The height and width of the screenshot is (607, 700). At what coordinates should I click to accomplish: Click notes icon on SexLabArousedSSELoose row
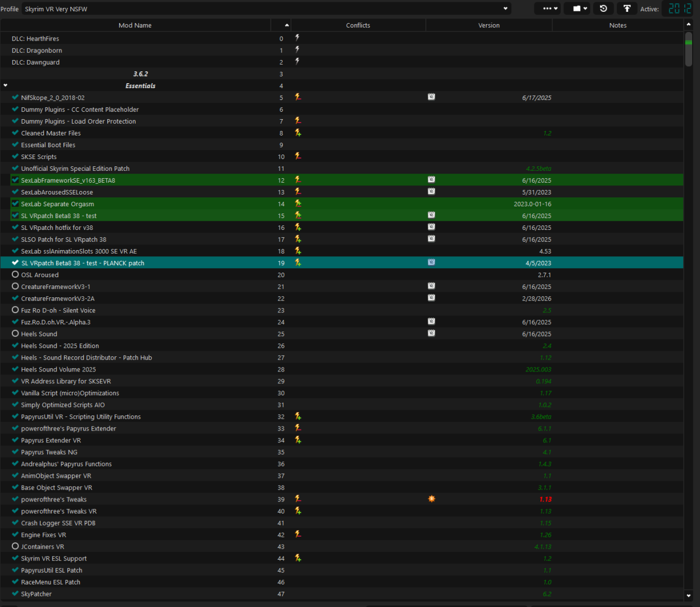(x=431, y=192)
